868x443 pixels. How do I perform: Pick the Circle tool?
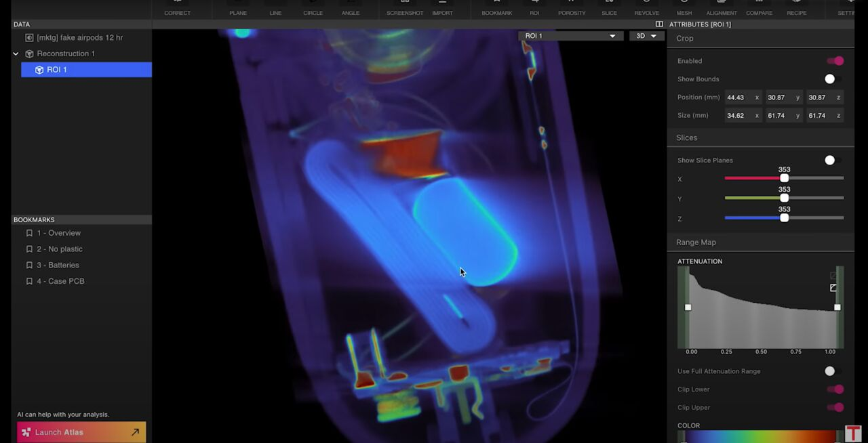(x=313, y=9)
